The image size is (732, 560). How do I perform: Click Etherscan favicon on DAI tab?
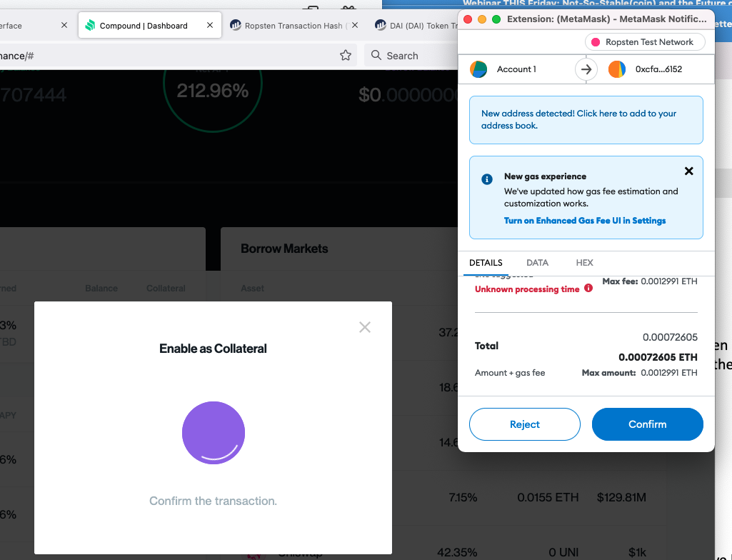[x=381, y=25]
